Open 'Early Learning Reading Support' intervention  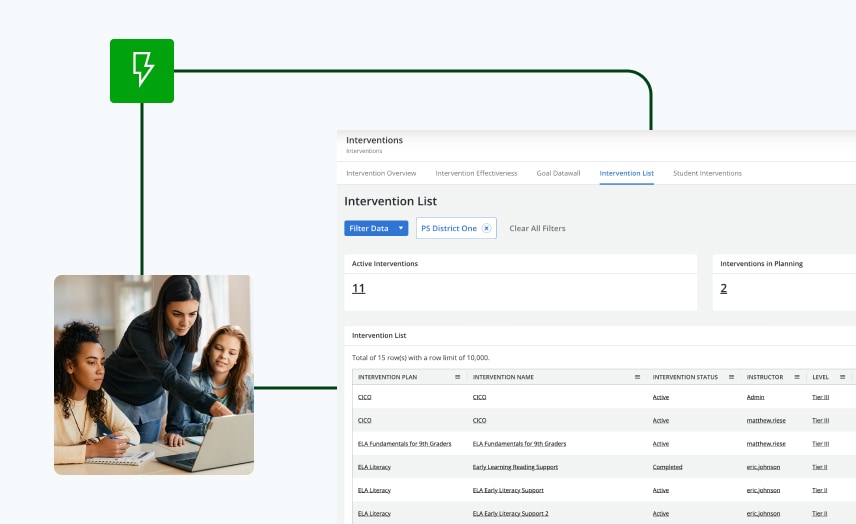point(515,467)
